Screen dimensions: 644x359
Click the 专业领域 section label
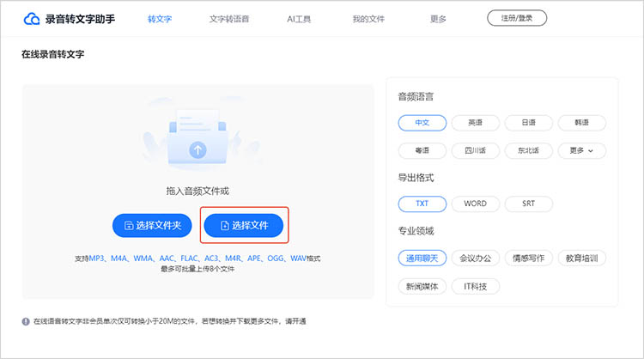[x=416, y=231]
